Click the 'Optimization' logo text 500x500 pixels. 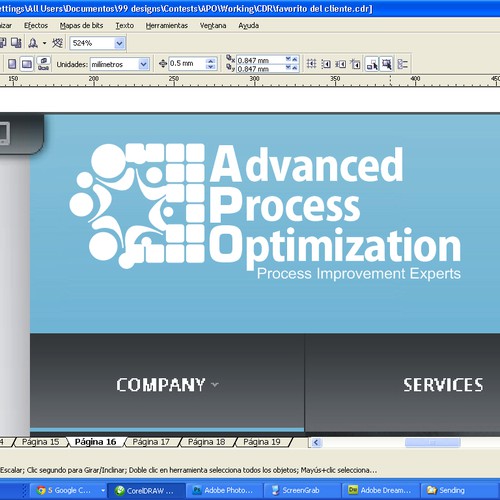tap(335, 247)
